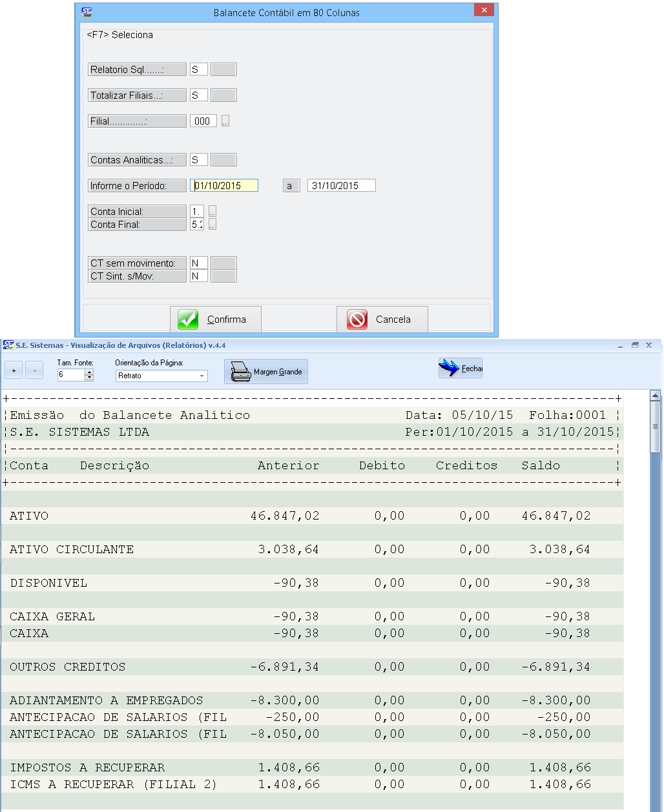
Task: Click the red Cancela button
Action: tap(382, 320)
